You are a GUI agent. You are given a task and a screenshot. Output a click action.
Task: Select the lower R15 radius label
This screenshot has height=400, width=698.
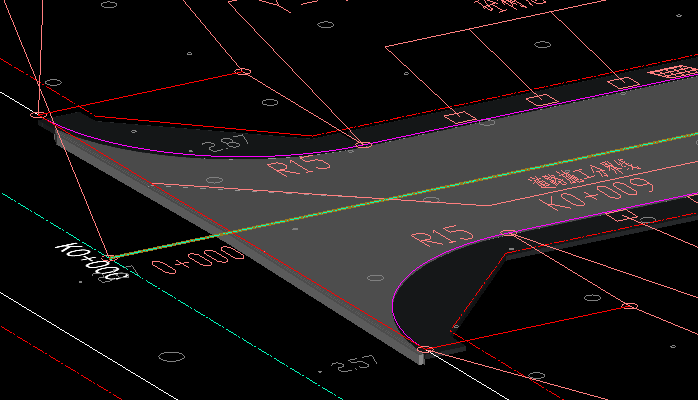[x=443, y=237]
